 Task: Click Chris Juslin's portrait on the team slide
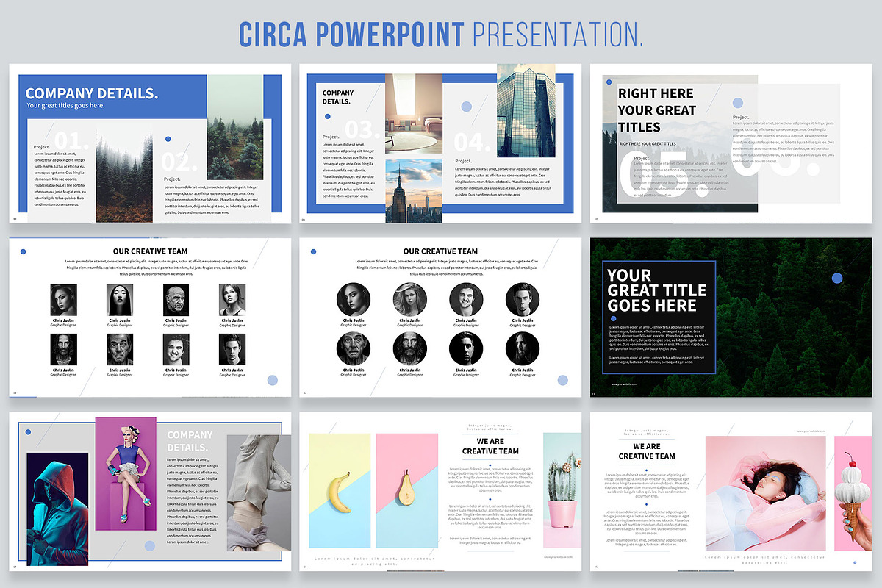click(x=63, y=300)
